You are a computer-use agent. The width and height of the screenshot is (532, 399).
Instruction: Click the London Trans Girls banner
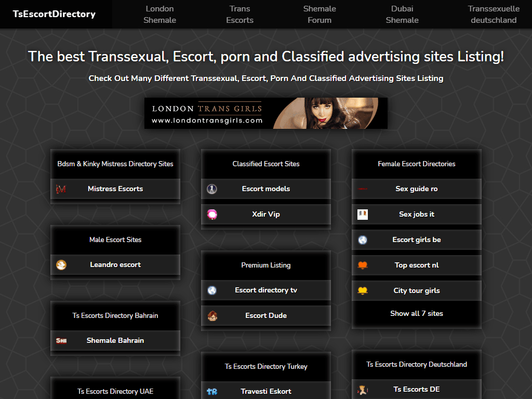(x=265, y=113)
